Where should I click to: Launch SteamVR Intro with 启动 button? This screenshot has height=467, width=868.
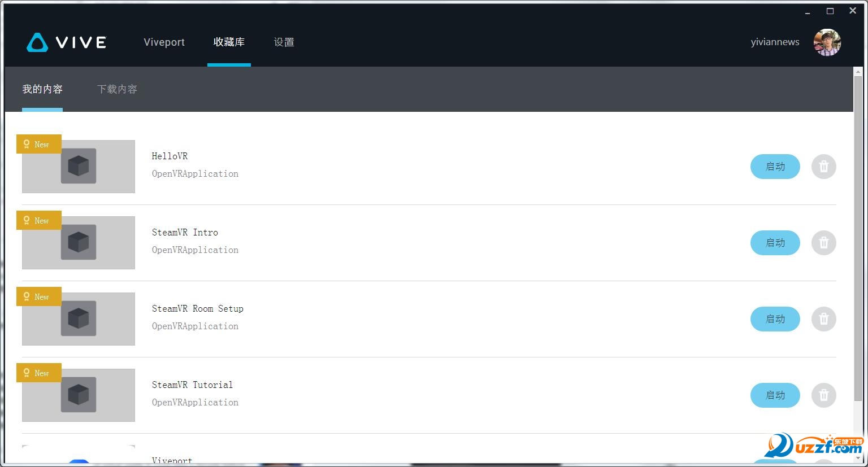point(775,243)
